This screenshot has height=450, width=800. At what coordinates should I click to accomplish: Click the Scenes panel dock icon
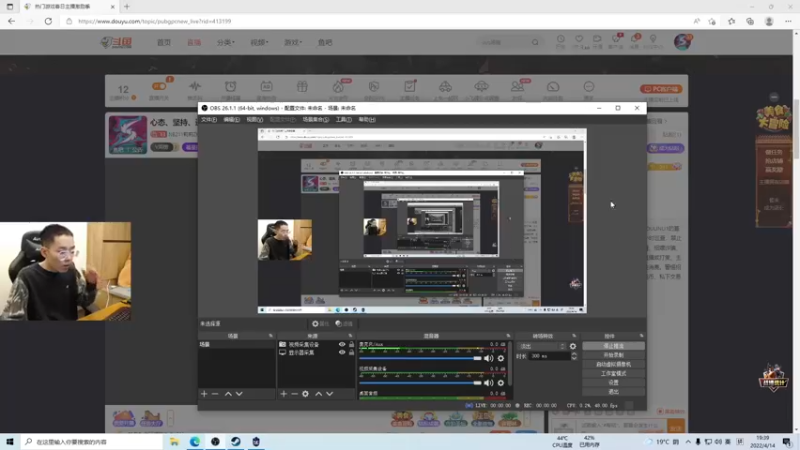(x=271, y=336)
